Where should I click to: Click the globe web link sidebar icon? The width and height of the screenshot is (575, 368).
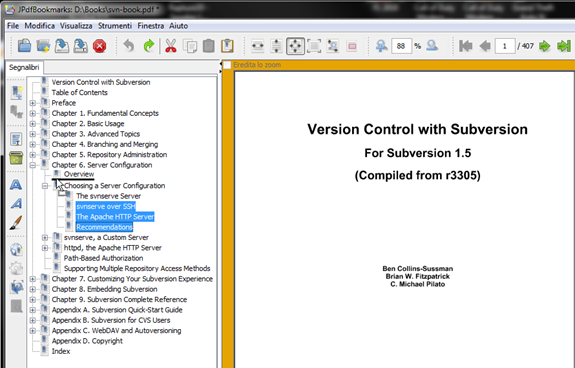click(x=17, y=250)
